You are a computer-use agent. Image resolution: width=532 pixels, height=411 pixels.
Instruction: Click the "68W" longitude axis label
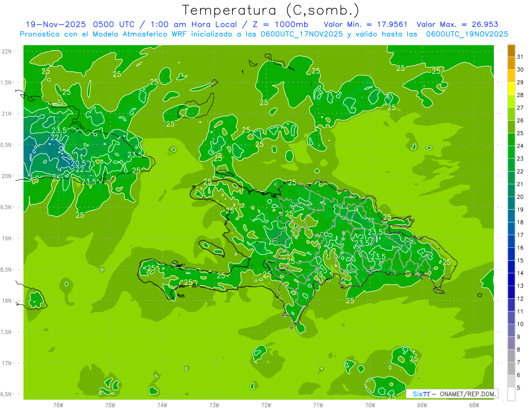[473, 405]
